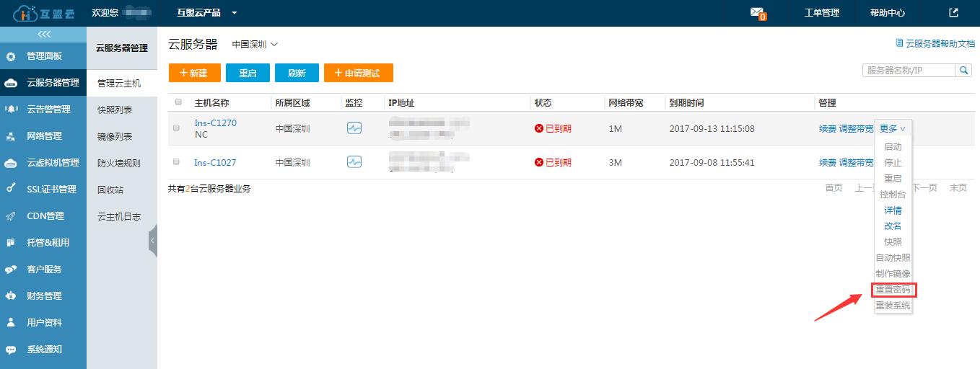Click 续费 link for Ins-C1027
This screenshot has height=369, width=980.
(827, 163)
